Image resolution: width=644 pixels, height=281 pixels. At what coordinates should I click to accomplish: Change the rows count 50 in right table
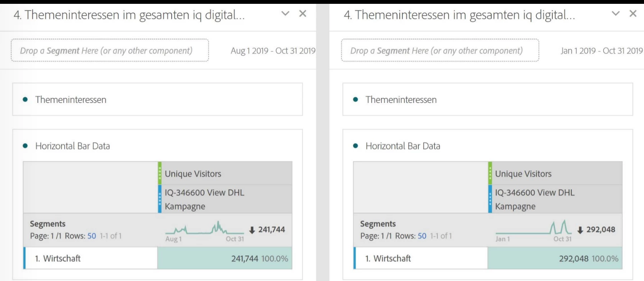tap(422, 236)
